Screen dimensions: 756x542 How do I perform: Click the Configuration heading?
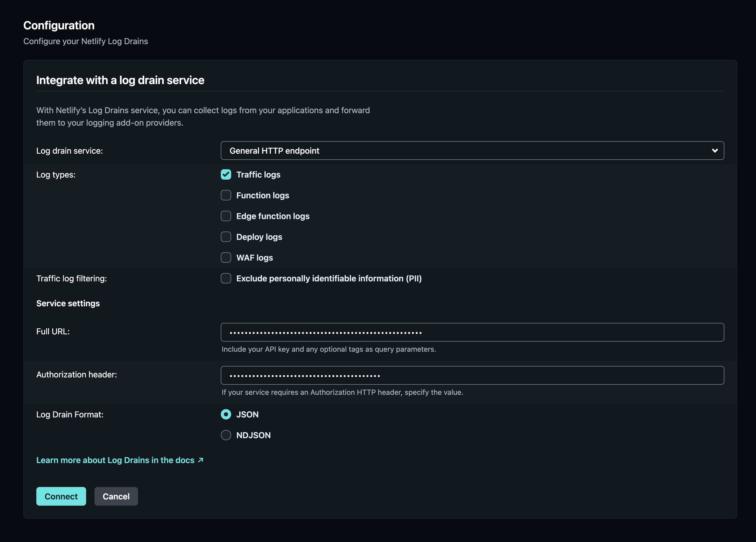coord(59,25)
